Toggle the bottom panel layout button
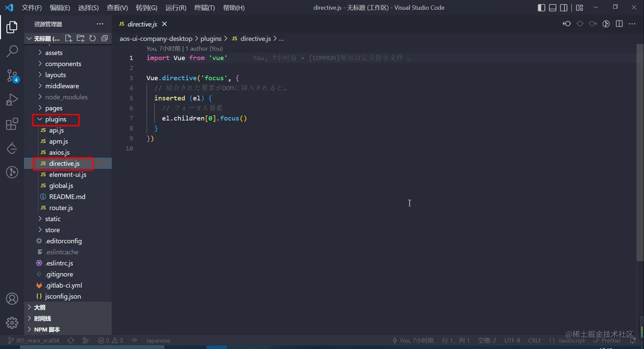 (x=552, y=8)
